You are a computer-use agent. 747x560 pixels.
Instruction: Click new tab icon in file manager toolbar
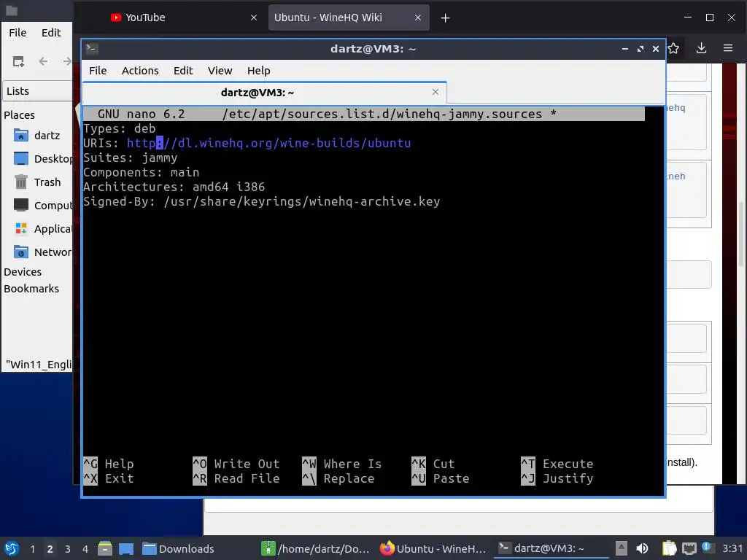pos(18,61)
